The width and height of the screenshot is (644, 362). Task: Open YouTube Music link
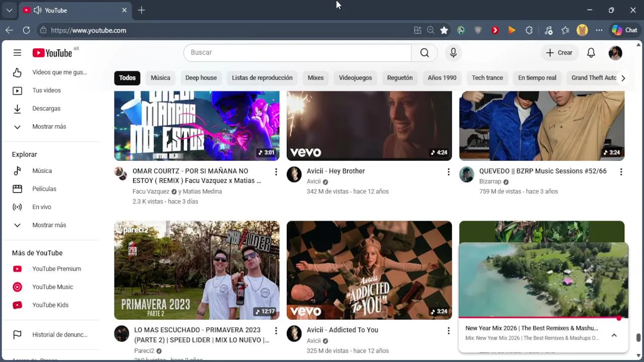[x=51, y=287]
